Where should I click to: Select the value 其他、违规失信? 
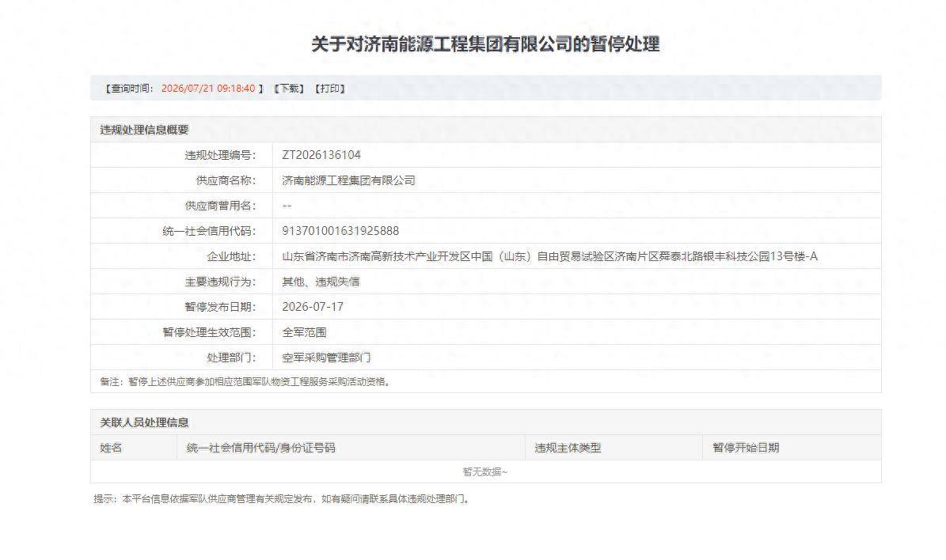(321, 282)
